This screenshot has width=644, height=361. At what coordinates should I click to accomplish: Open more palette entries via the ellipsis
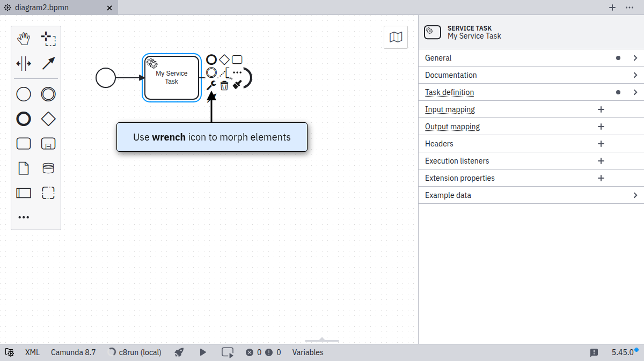coord(24,217)
